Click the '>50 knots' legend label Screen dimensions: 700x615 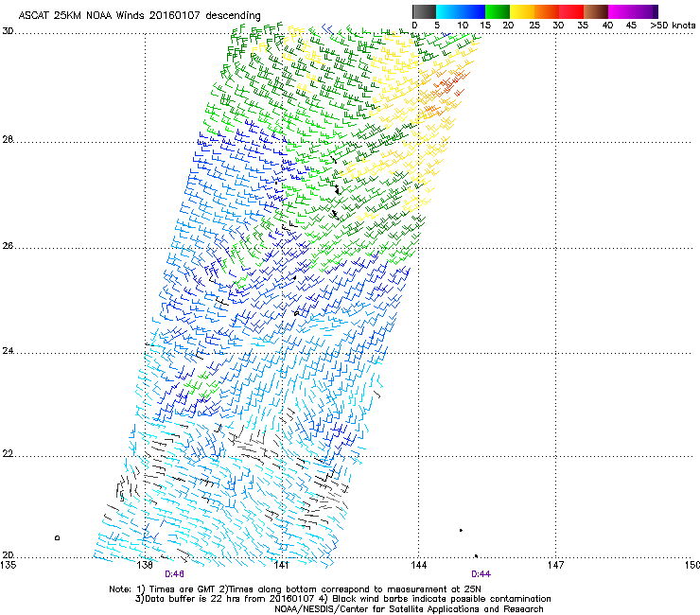coord(673,26)
